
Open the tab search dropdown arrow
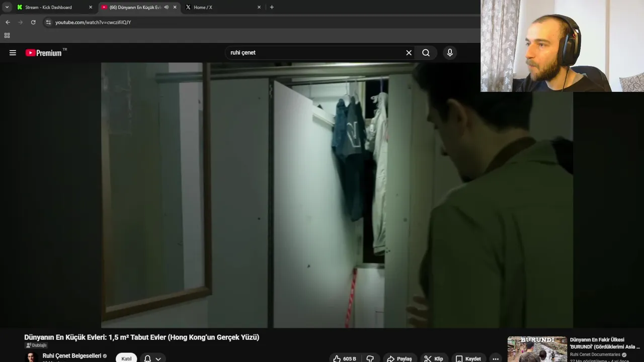(x=7, y=7)
